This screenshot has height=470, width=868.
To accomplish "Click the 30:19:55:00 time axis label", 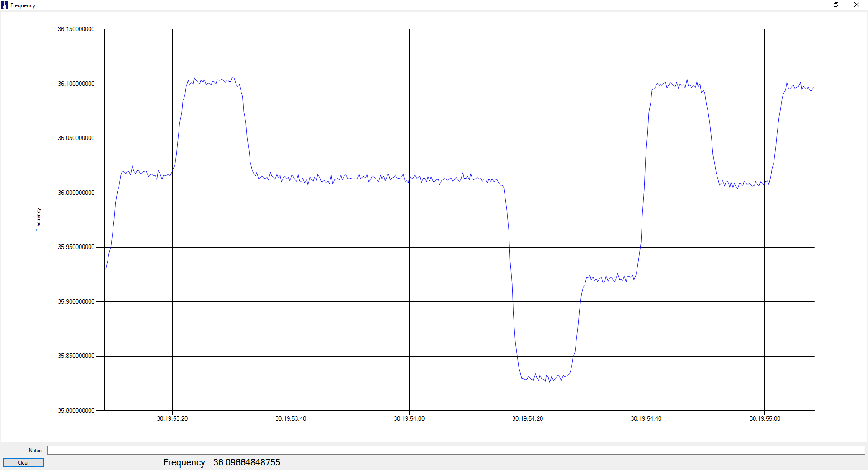I will (x=765, y=419).
